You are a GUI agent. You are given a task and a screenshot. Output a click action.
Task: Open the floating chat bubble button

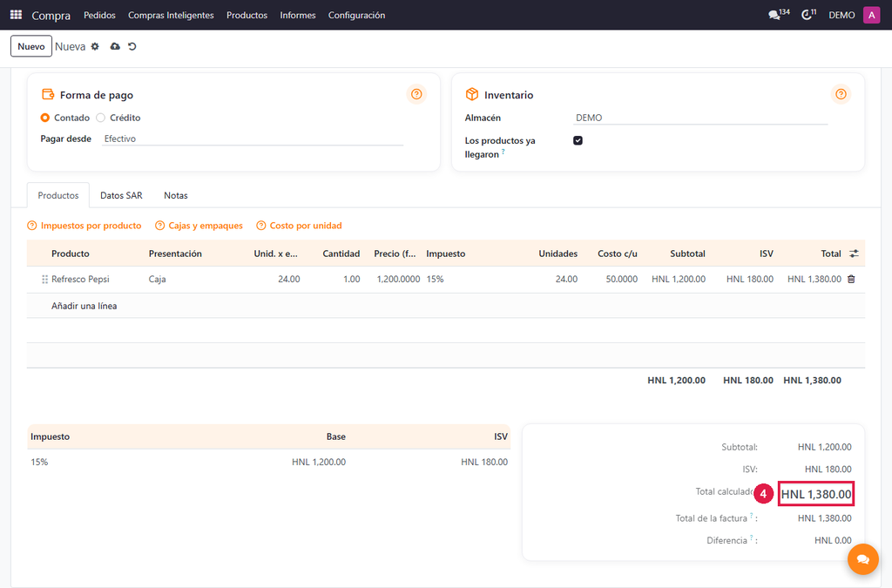(x=862, y=559)
